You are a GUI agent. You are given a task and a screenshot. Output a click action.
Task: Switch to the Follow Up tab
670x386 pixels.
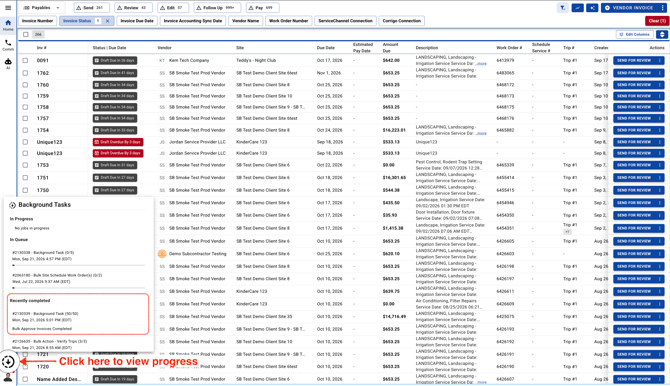pos(217,8)
